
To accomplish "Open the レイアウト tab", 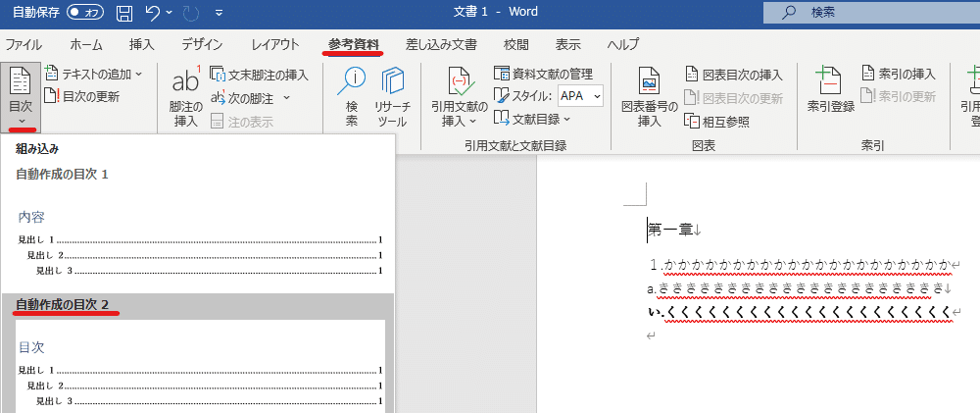I will click(x=275, y=44).
